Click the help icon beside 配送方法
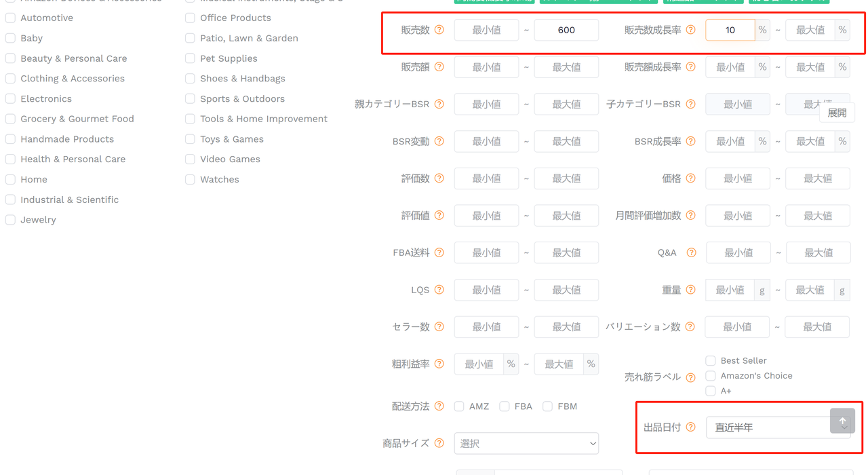 tap(439, 406)
